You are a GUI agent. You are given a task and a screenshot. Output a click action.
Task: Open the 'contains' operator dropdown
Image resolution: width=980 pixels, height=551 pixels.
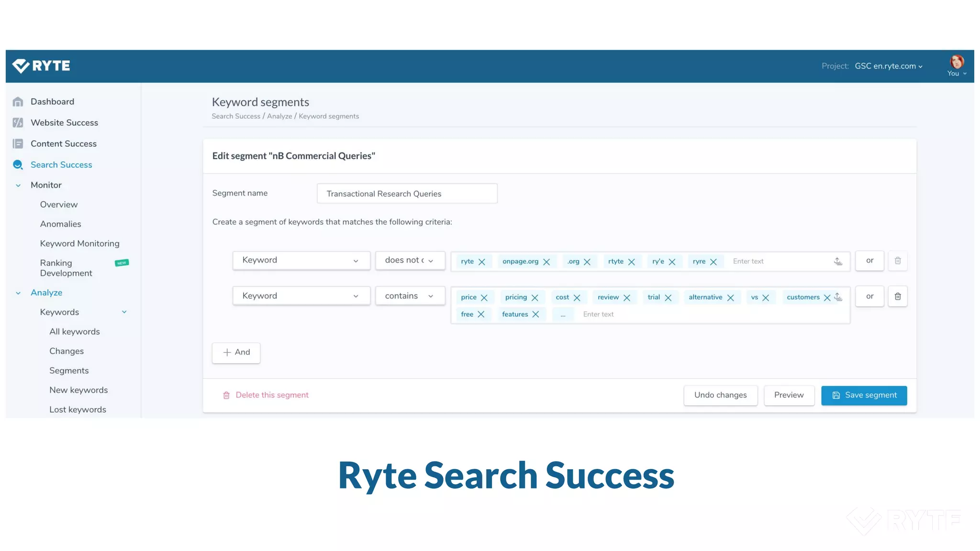pyautogui.click(x=410, y=296)
